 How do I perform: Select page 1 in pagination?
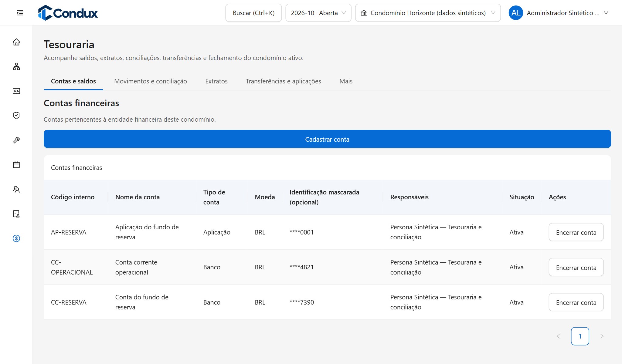click(x=580, y=336)
